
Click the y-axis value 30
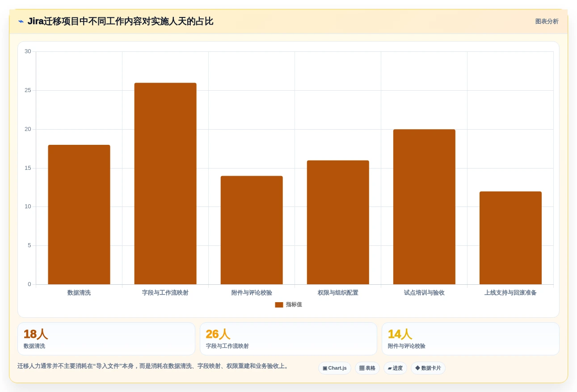(28, 51)
